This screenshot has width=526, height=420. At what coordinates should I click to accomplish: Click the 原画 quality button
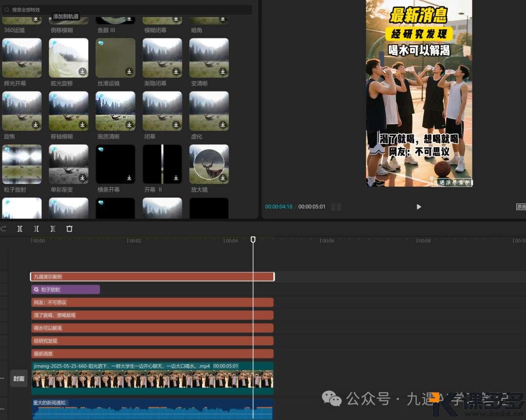(x=521, y=207)
